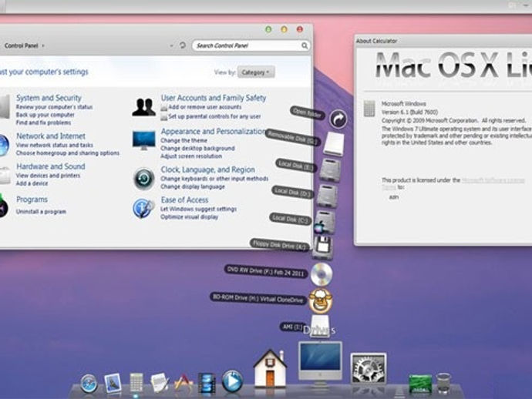The image size is (532, 399).
Task: Click 'Change keyboards or other input methods'
Action: click(214, 179)
